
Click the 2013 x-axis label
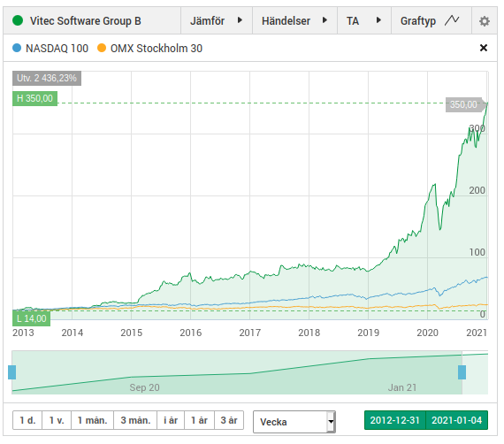23,333
